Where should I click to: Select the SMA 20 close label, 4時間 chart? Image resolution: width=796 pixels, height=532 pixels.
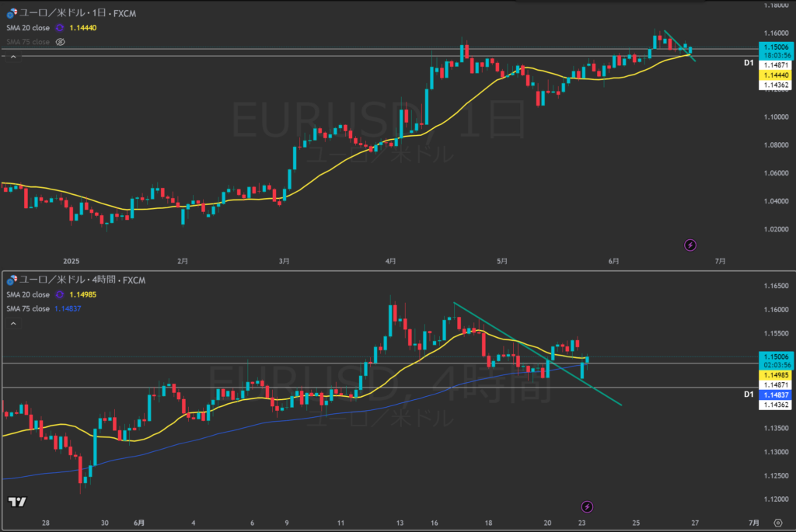pos(28,294)
